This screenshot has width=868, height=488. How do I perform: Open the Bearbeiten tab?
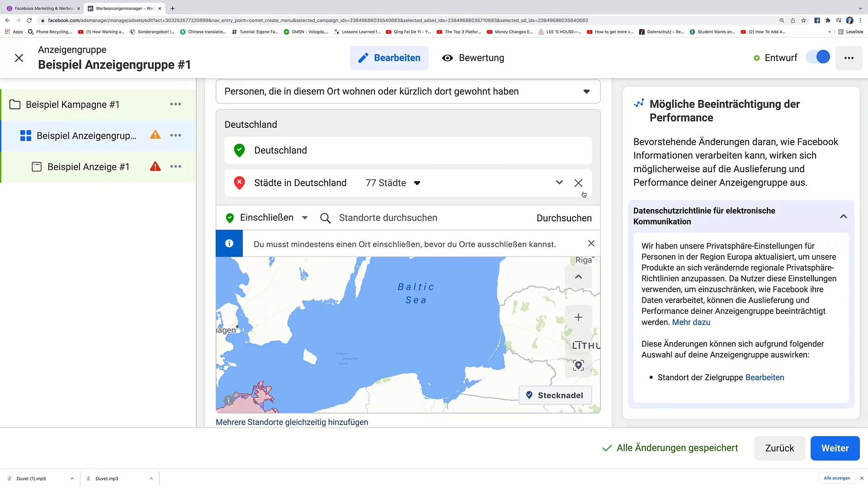[389, 58]
